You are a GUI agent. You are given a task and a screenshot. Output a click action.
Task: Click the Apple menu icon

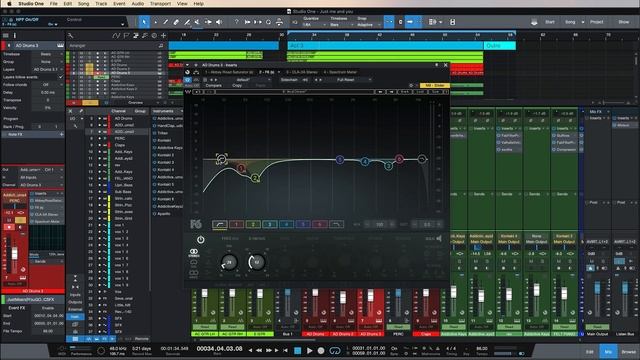(x=9, y=4)
